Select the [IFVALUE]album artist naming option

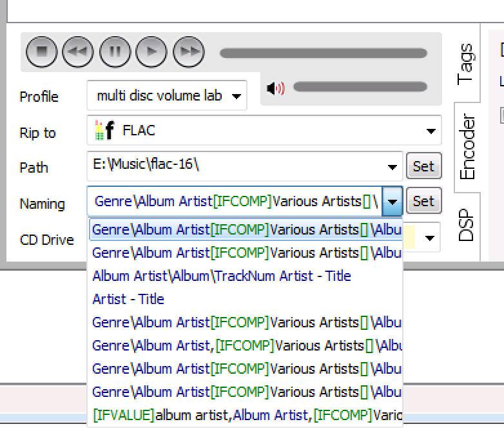[245, 415]
